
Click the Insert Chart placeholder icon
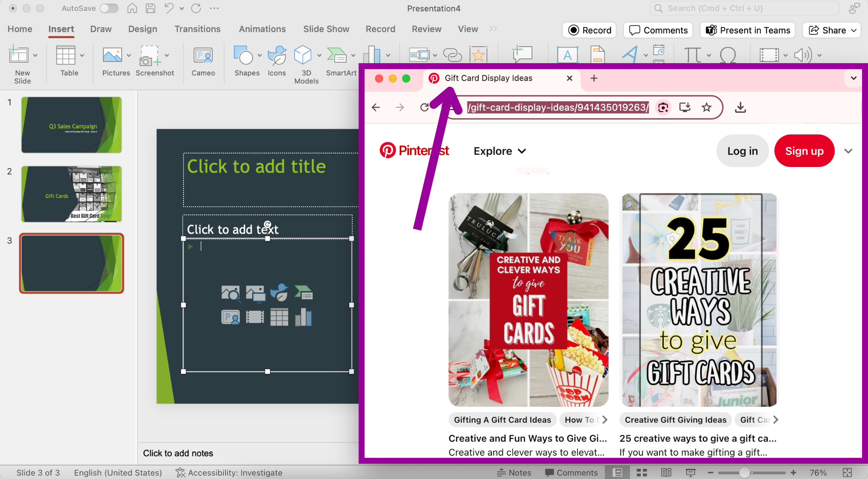tap(303, 317)
